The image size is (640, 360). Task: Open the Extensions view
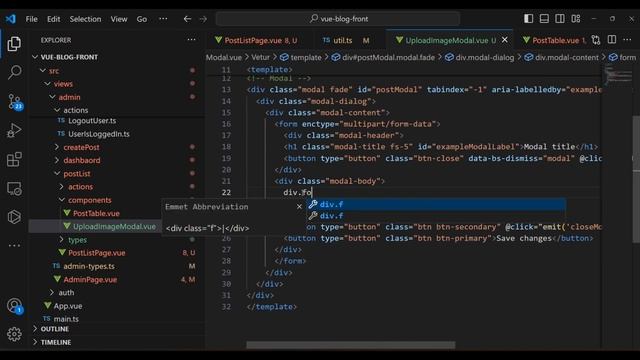click(14, 160)
